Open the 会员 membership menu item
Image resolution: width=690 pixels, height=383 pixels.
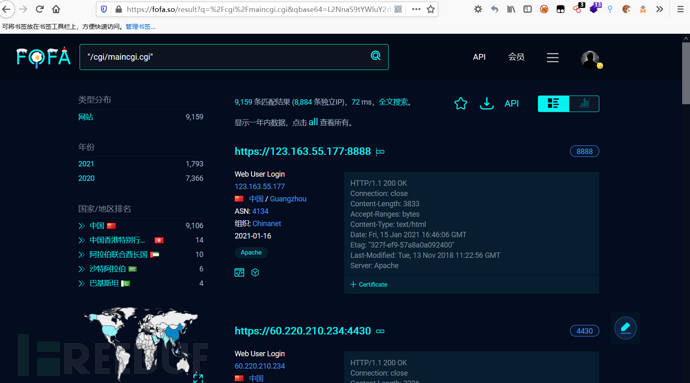516,57
